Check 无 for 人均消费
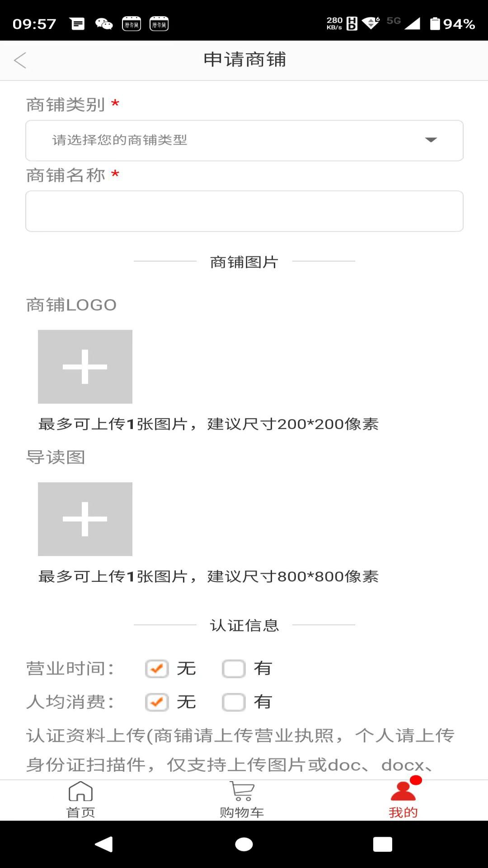The width and height of the screenshot is (488, 868). click(x=157, y=702)
